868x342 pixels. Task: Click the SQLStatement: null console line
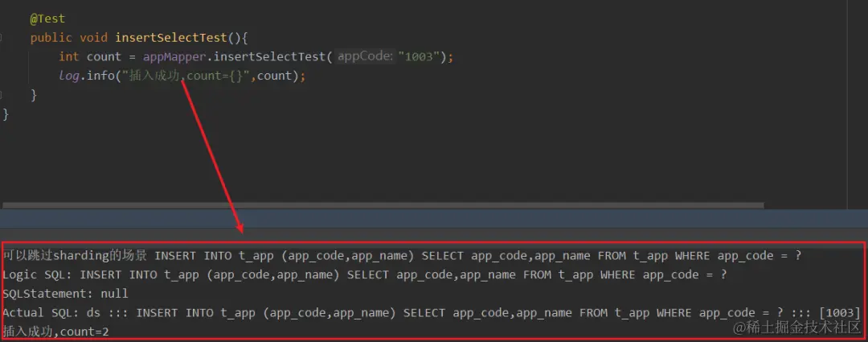[x=65, y=293]
